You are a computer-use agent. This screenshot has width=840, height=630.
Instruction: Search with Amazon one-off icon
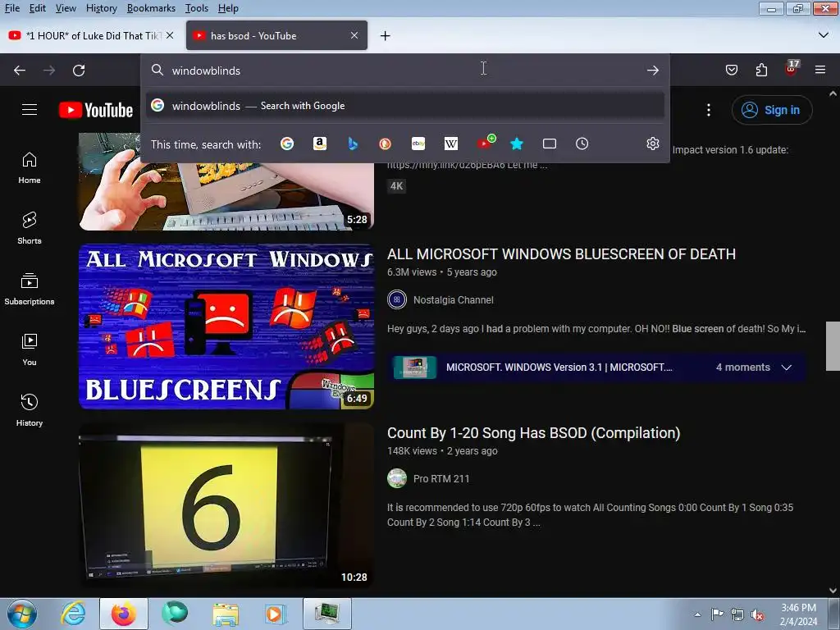[320, 144]
